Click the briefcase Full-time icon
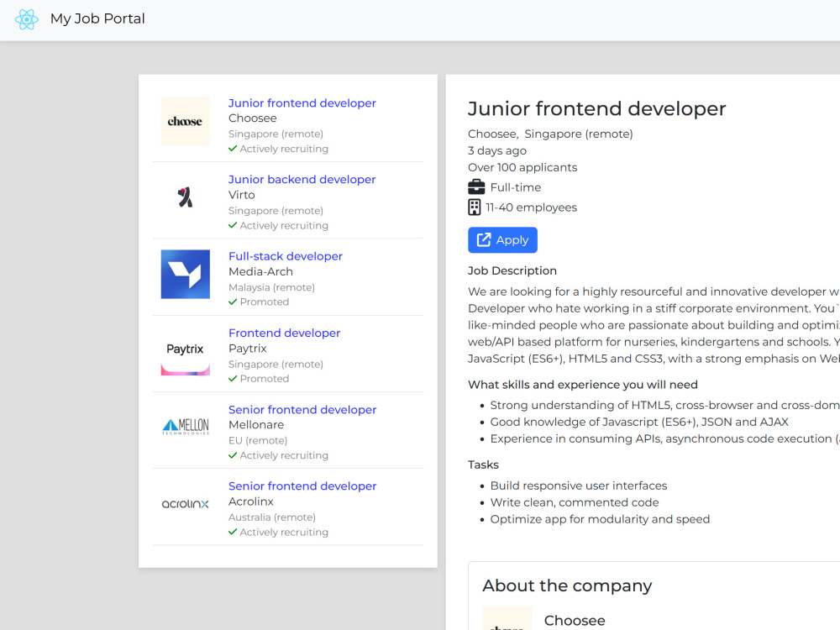 click(x=476, y=187)
